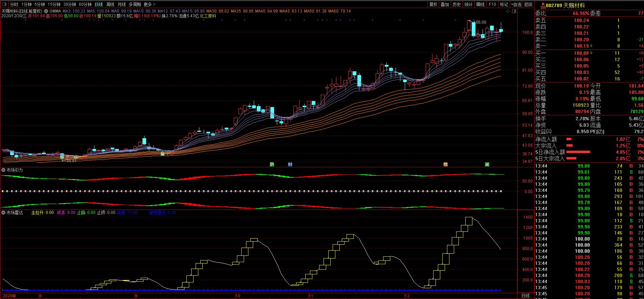Click the 5日大宗流入 value 2.05亿
644x299 pixels.
point(623,158)
